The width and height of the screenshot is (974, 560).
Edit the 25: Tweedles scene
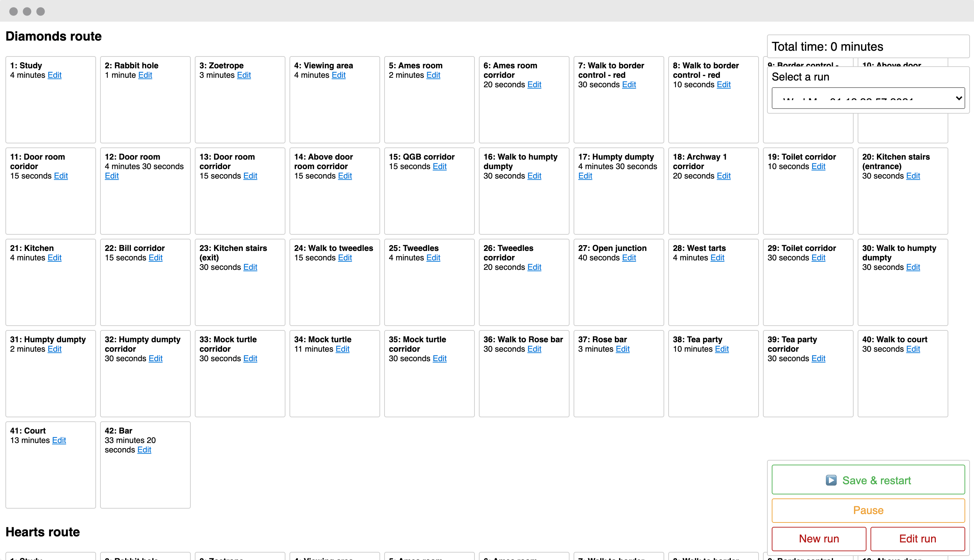point(433,258)
